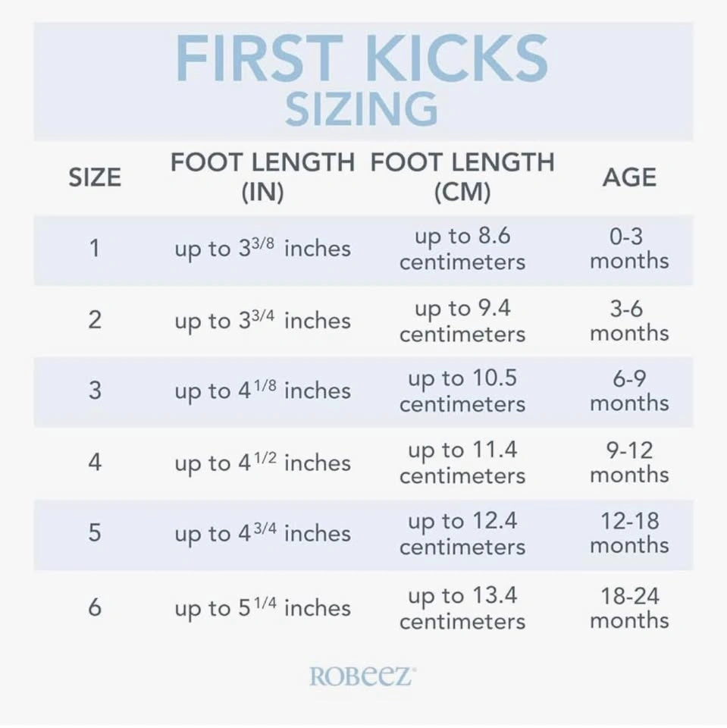Select the AGE column header
Image resolution: width=727 pixels, height=728 pixels.
click(629, 177)
